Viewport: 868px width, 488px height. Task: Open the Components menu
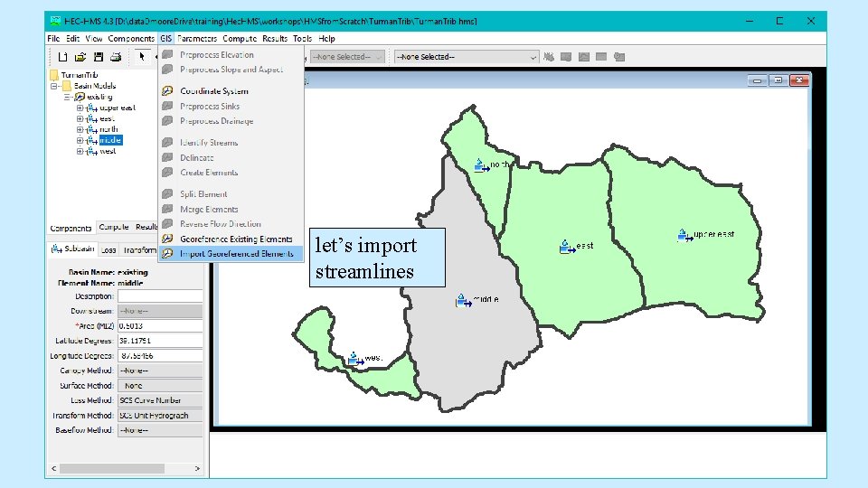[131, 39]
